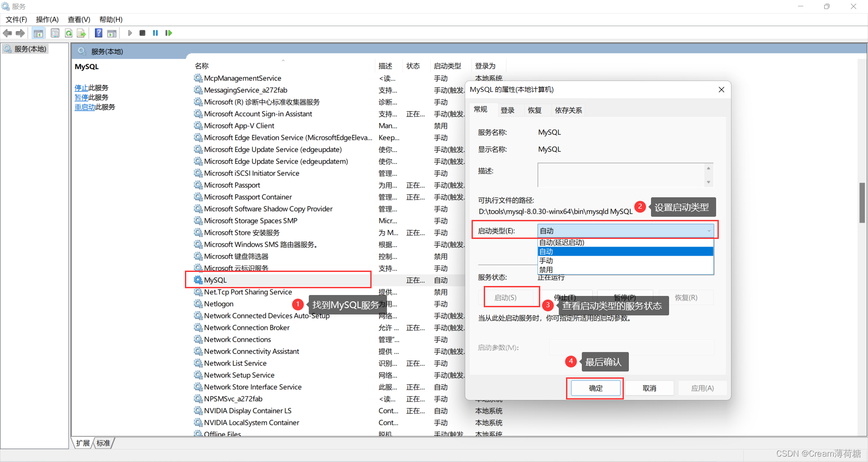Sort services by the 名称 column header
This screenshot has width=868, height=462.
(x=283, y=66)
